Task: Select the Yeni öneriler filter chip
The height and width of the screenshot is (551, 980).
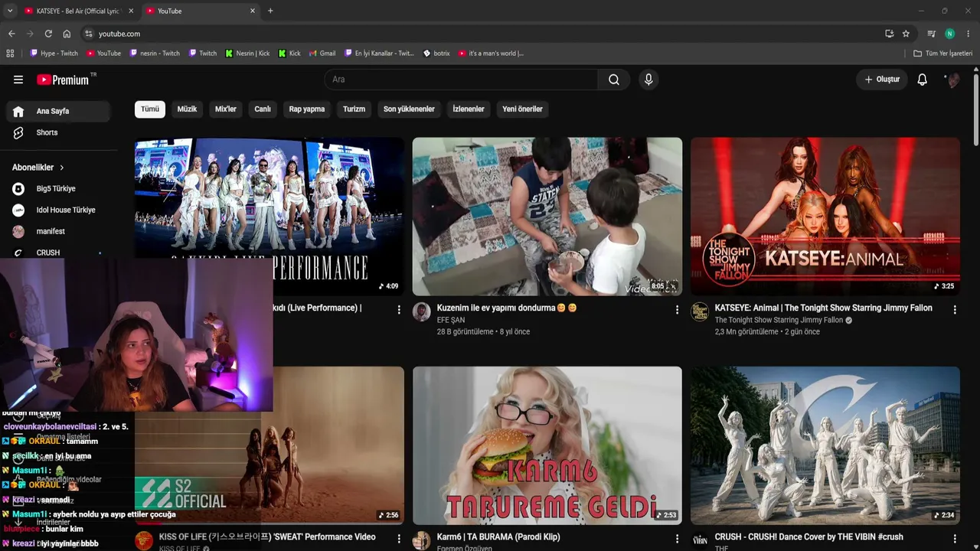Action: pyautogui.click(x=522, y=109)
